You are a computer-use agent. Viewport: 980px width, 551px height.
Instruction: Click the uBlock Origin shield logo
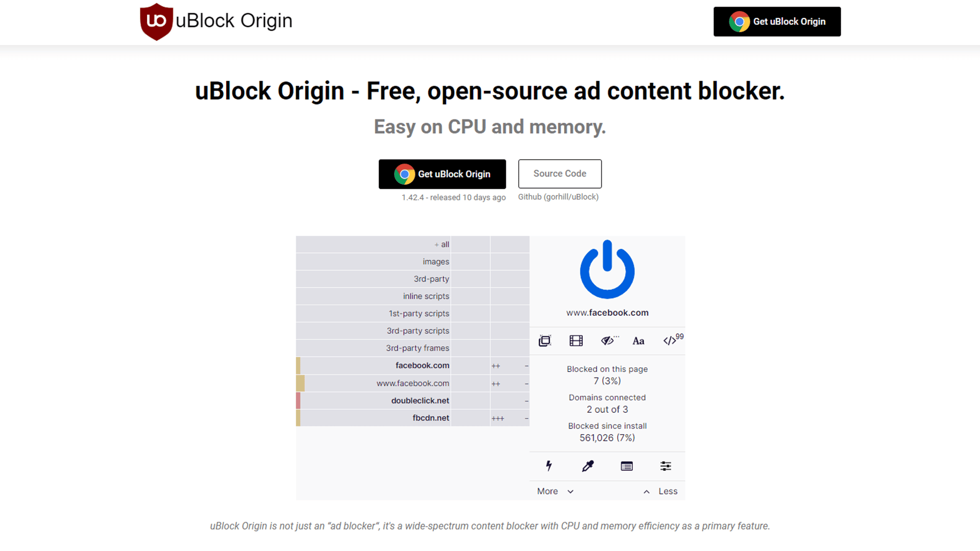156,21
